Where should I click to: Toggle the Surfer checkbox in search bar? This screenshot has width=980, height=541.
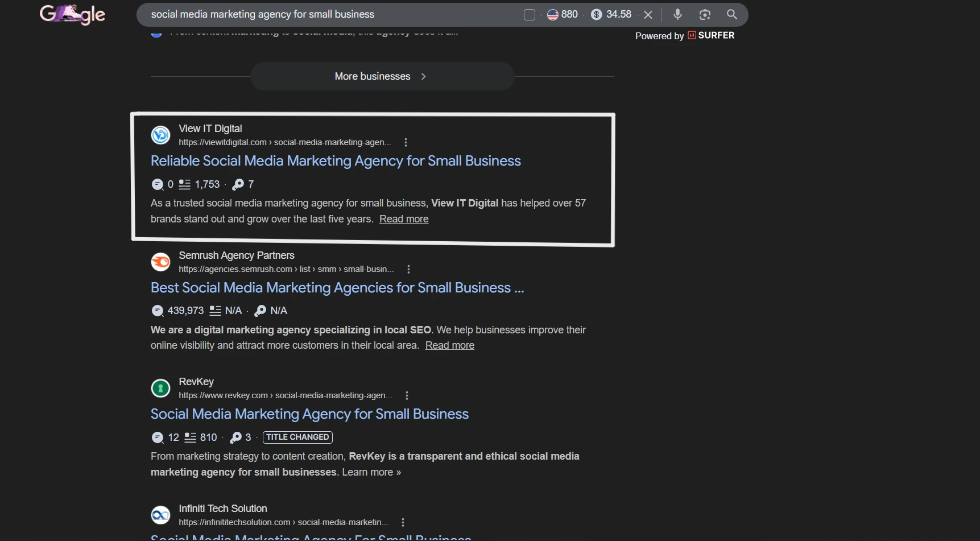(x=530, y=15)
